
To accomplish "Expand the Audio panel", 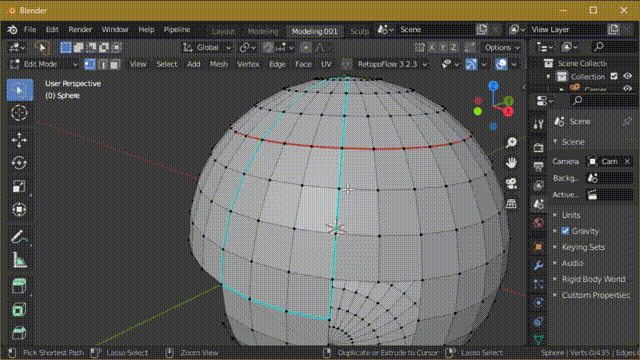I will 572,263.
